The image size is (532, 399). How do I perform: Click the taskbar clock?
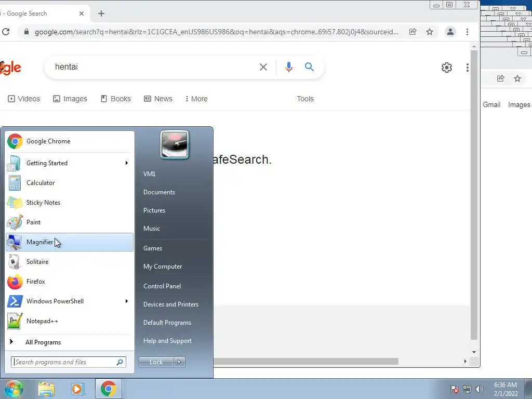click(506, 389)
